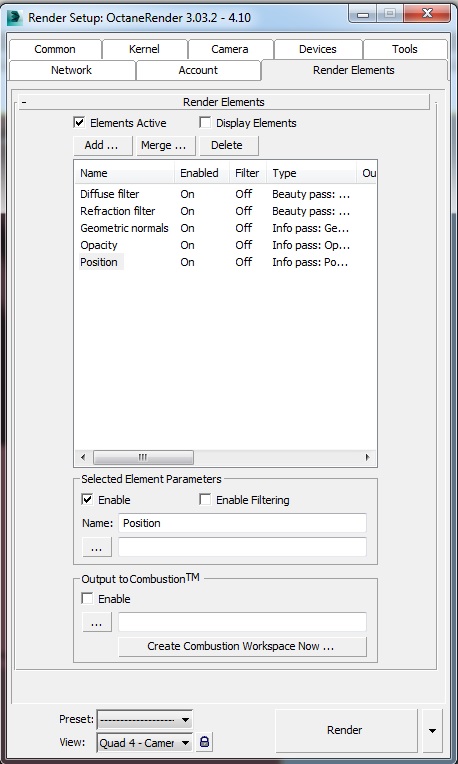Click the Enabled column header
Screen dimensions: 458x764
click(202, 173)
